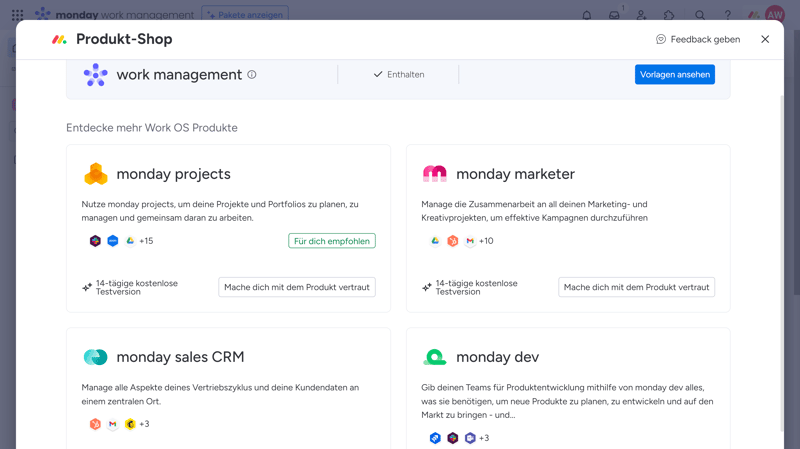Open the notifications bell in top bar
Screen dimensions: 800x449
(x=587, y=15)
